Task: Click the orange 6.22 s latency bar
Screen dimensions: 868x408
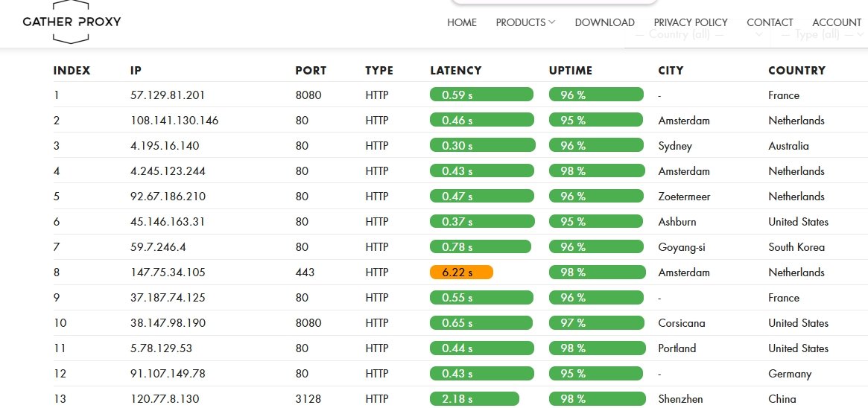Action: (461, 272)
